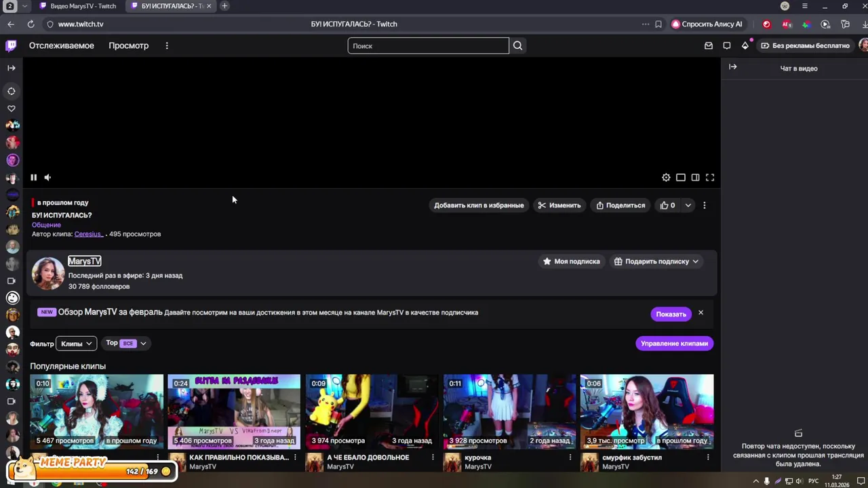Like the clip with thumbs-up

(668, 205)
